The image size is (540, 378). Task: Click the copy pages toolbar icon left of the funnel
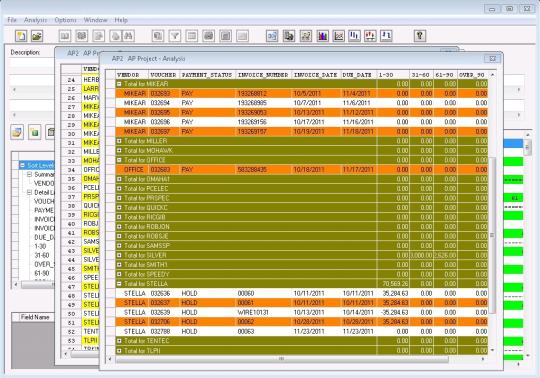[x=158, y=36]
